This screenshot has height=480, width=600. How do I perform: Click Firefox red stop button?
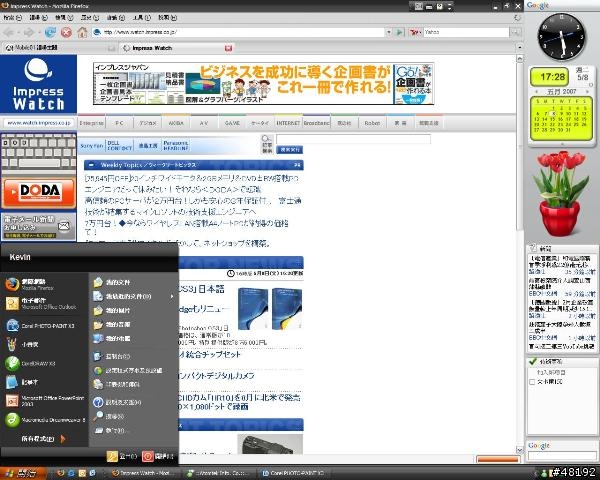pos(66,33)
